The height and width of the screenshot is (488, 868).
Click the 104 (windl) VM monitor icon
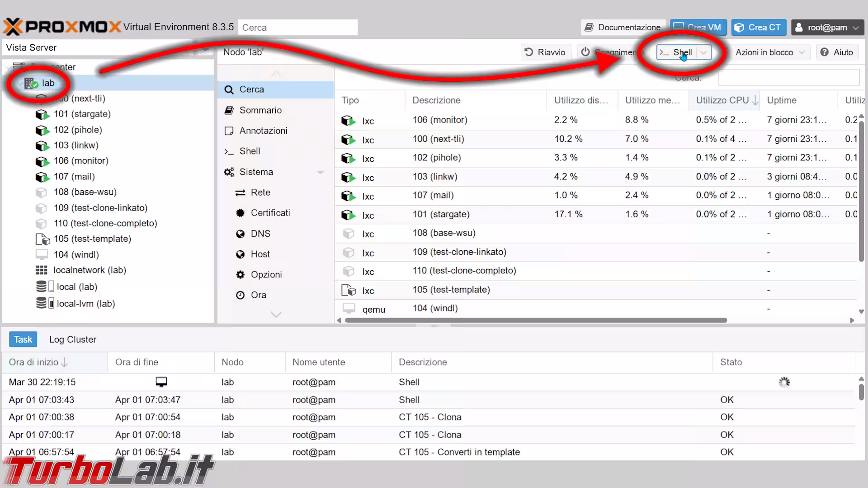(42, 254)
